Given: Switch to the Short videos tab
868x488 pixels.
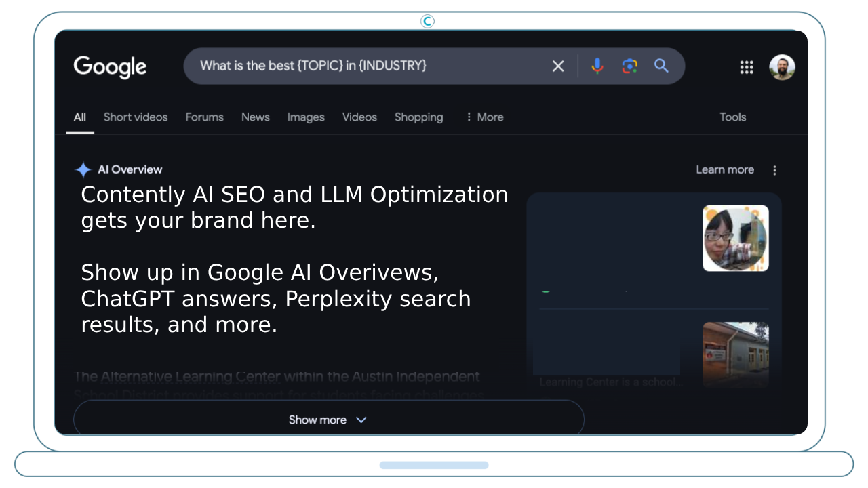Looking at the screenshot, I should (x=136, y=117).
